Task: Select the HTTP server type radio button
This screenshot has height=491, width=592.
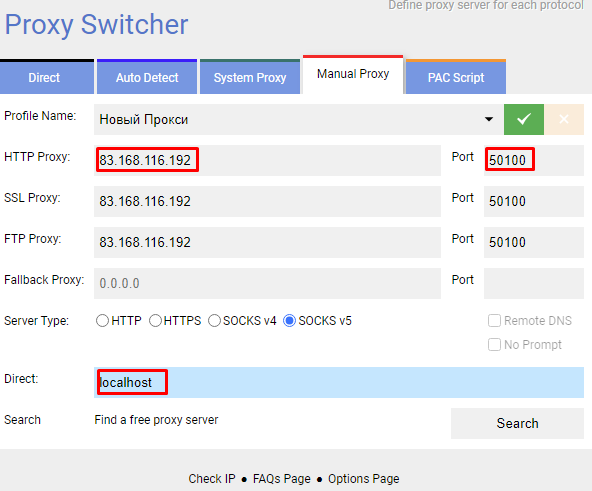Action: pyautogui.click(x=102, y=321)
